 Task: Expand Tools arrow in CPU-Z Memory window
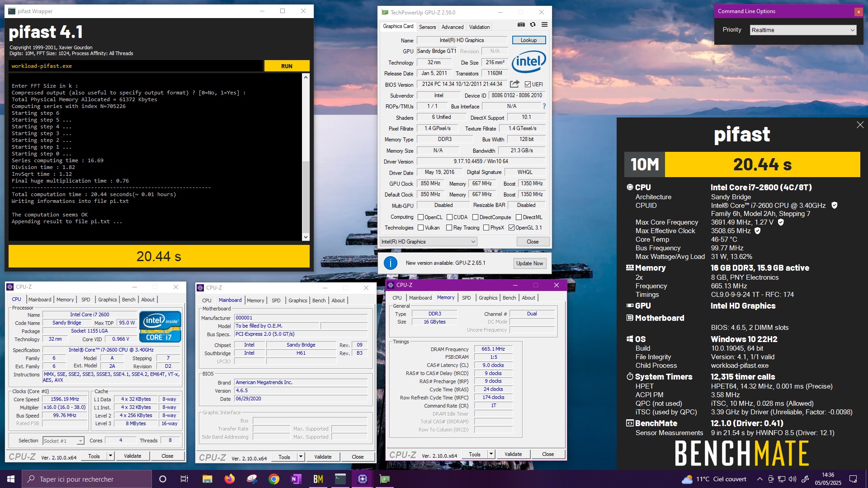(x=491, y=454)
